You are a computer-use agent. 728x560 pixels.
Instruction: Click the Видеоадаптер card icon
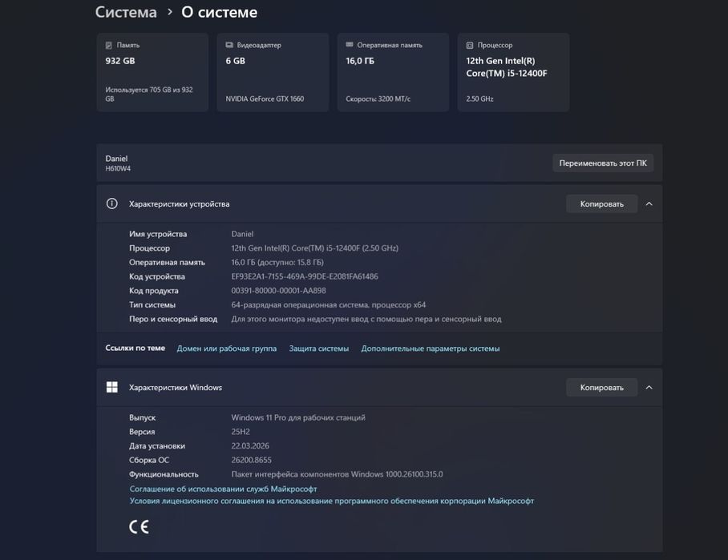tap(229, 45)
